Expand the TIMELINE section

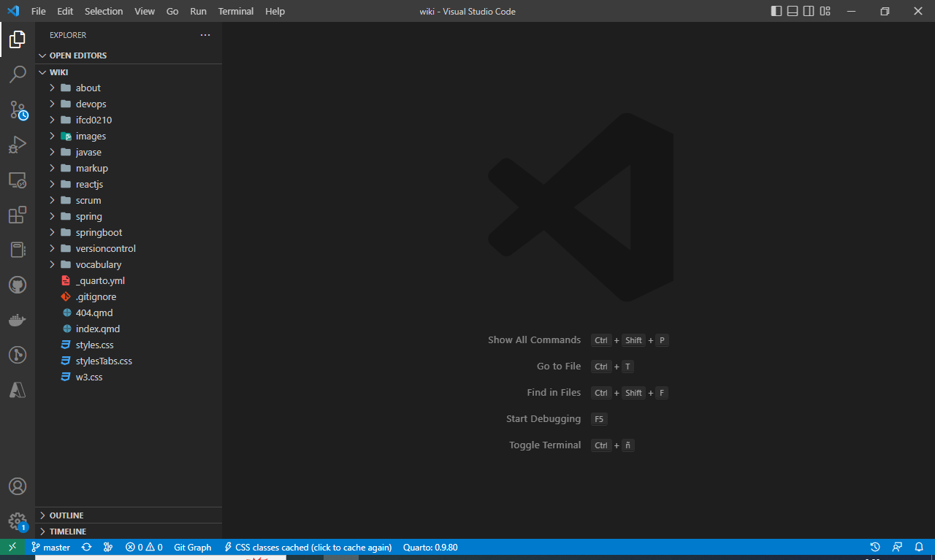[x=67, y=532]
